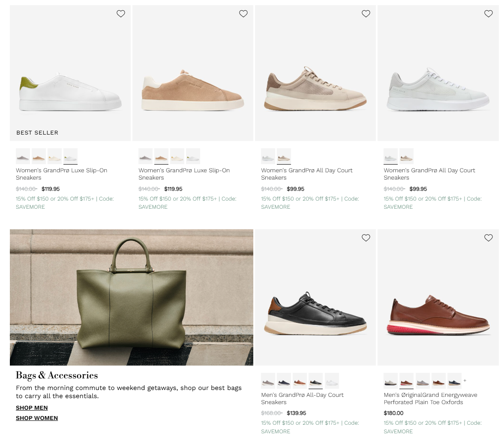Select navy swatch for Men's All-Day Court Sneakers

[284, 381]
